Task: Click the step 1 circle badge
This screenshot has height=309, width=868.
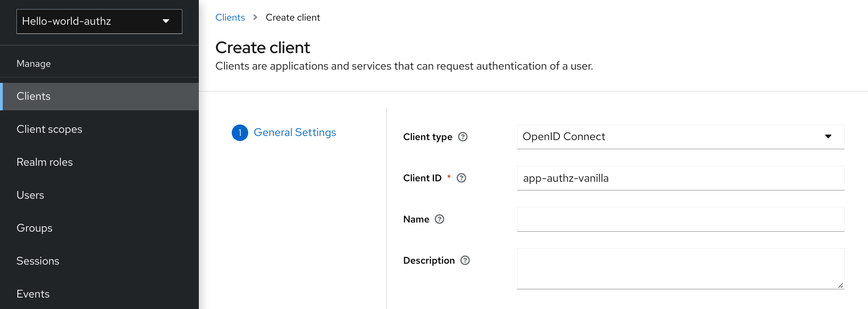Action: [240, 133]
